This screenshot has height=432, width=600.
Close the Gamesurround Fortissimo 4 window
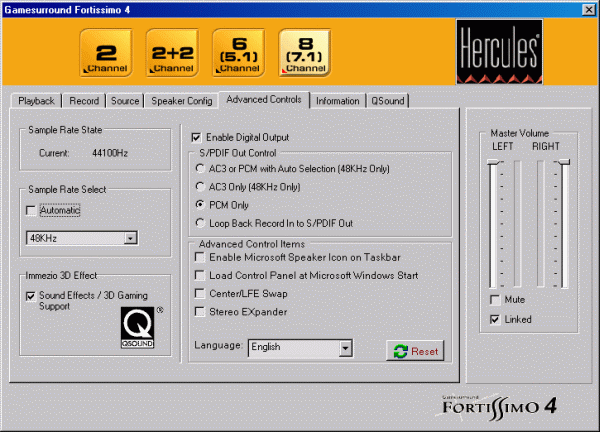tap(589, 10)
